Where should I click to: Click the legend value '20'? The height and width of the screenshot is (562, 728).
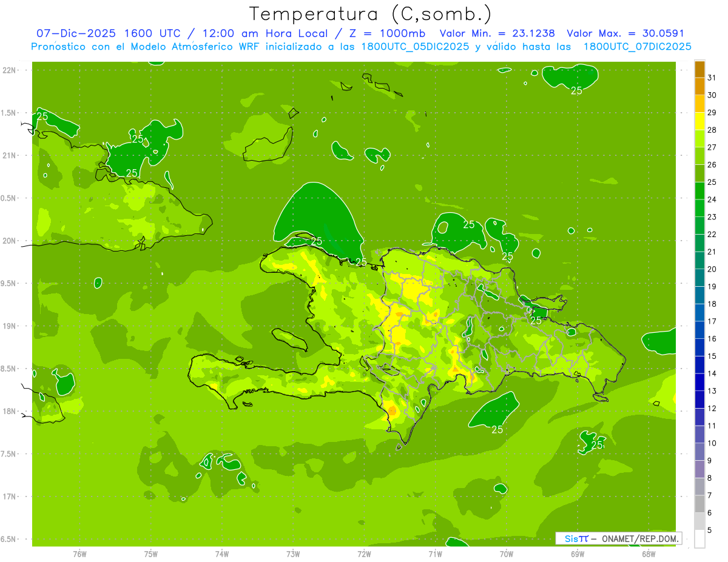pos(712,269)
